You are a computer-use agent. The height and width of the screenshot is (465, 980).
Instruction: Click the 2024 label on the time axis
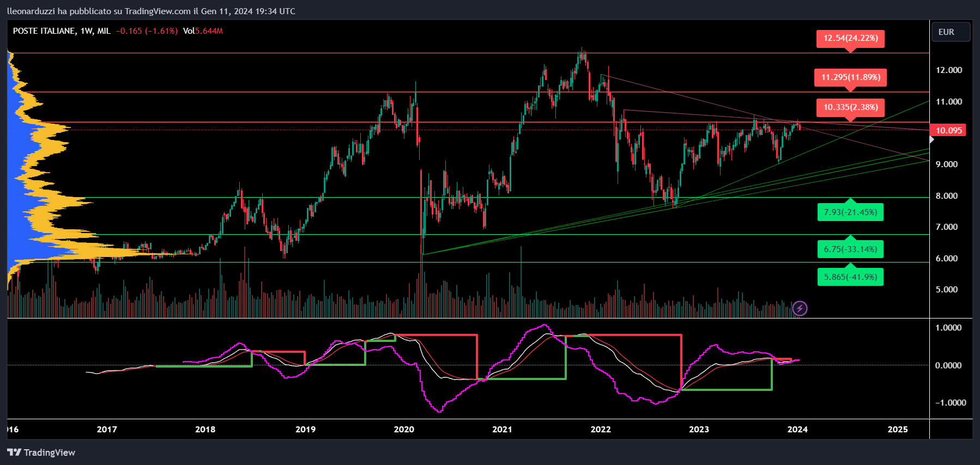coord(797,429)
